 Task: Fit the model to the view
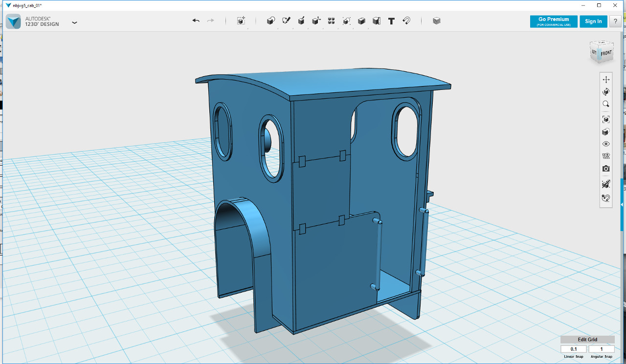click(606, 119)
